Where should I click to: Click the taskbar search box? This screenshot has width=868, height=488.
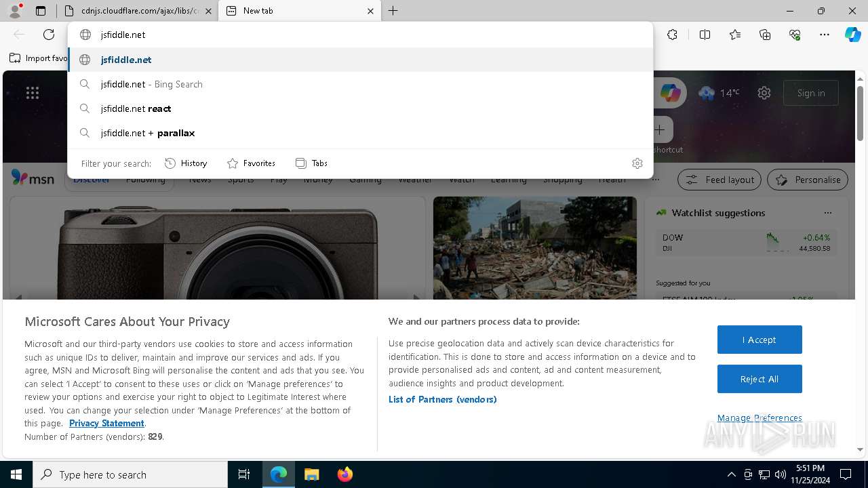click(x=130, y=474)
